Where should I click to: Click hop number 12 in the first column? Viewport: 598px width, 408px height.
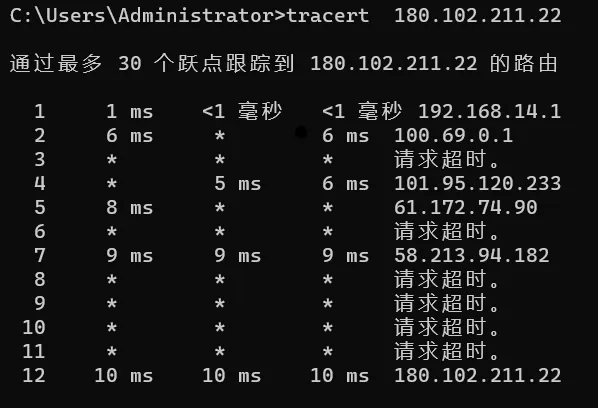pyautogui.click(x=34, y=376)
